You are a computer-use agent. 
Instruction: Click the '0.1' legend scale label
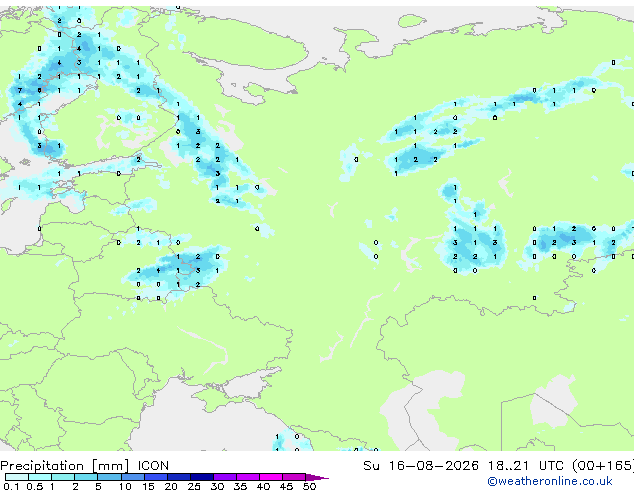pos(11,486)
